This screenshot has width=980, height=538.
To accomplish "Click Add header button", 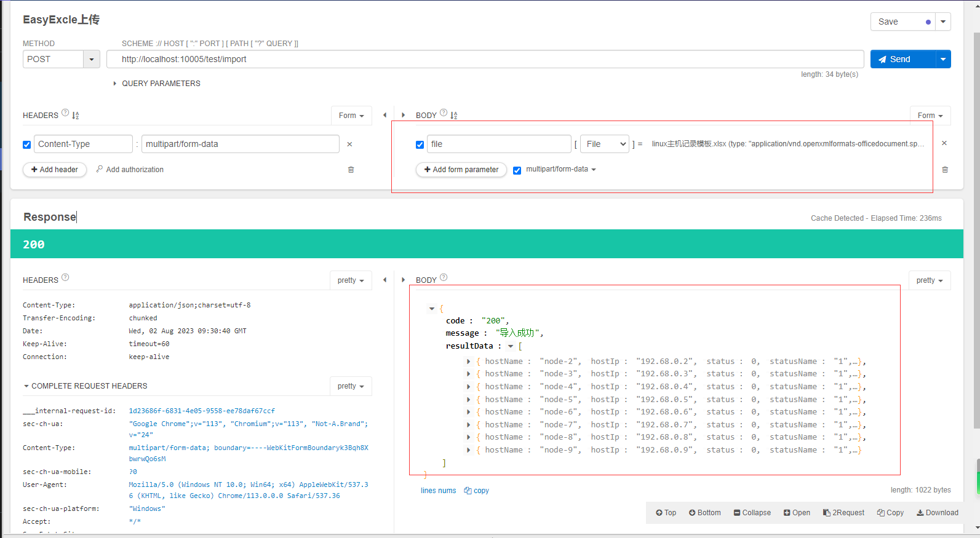I will 55,170.
